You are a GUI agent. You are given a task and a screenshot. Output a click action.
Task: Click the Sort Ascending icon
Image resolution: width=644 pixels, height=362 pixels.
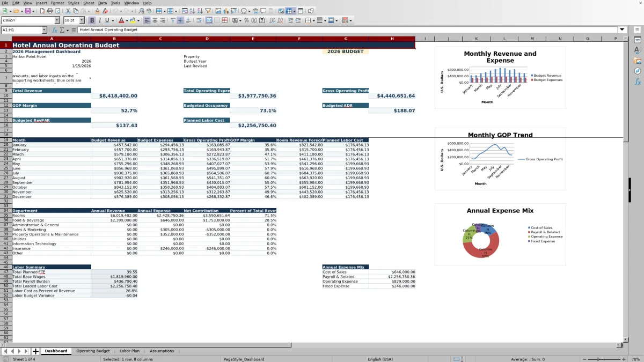[x=192, y=11]
